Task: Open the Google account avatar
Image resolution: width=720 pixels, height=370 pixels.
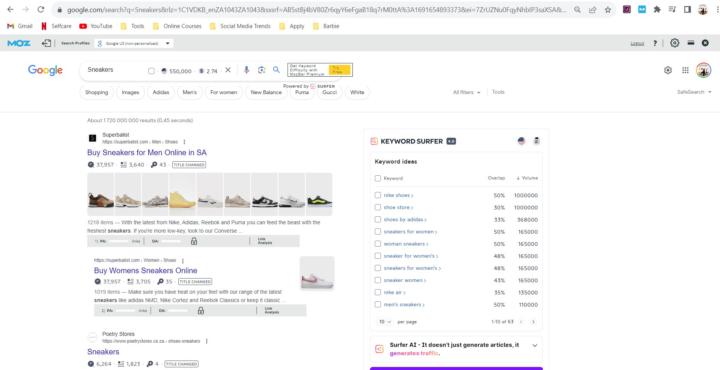Action: pos(703,70)
